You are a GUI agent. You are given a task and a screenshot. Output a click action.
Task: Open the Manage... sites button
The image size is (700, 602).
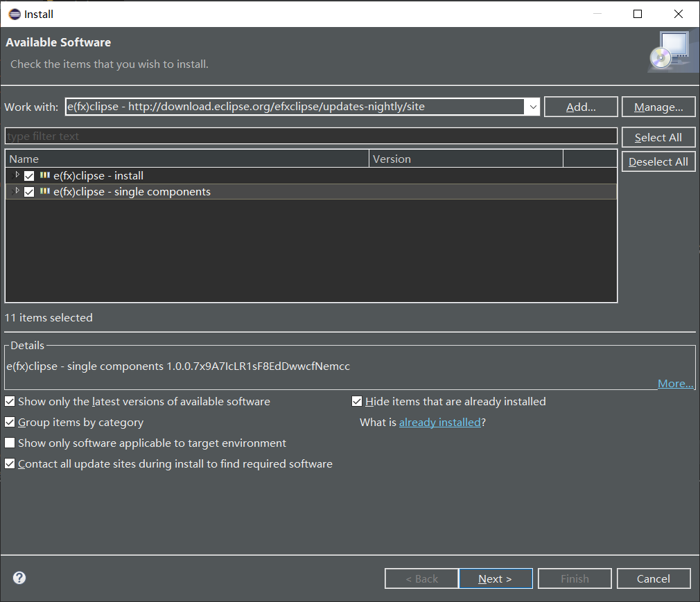pyautogui.click(x=658, y=107)
